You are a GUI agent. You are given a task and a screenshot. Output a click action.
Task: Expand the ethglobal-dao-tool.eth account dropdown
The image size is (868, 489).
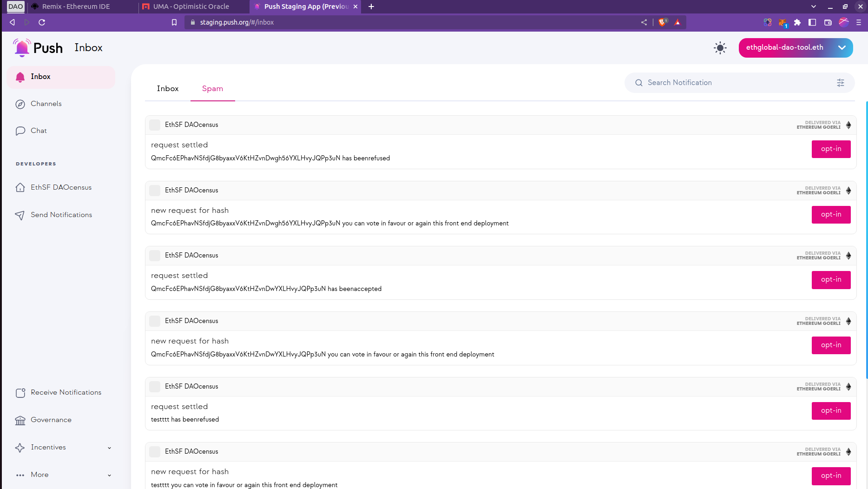coord(842,48)
